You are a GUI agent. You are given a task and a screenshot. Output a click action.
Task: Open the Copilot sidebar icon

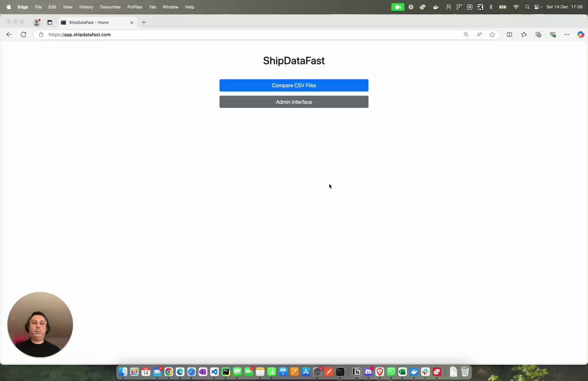pos(581,34)
